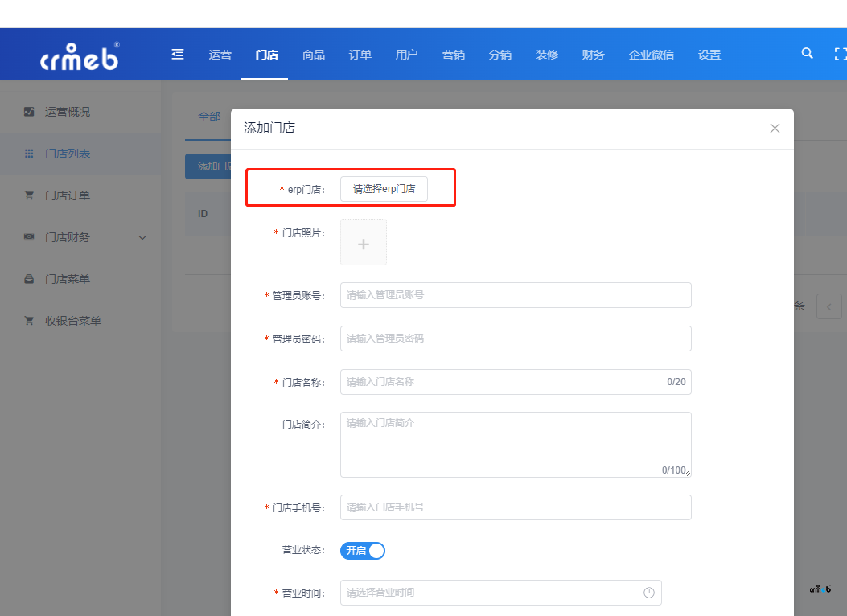Image resolution: width=847 pixels, height=616 pixels.
Task: Toggle the 营业状态 switch off
Action: [x=363, y=551]
